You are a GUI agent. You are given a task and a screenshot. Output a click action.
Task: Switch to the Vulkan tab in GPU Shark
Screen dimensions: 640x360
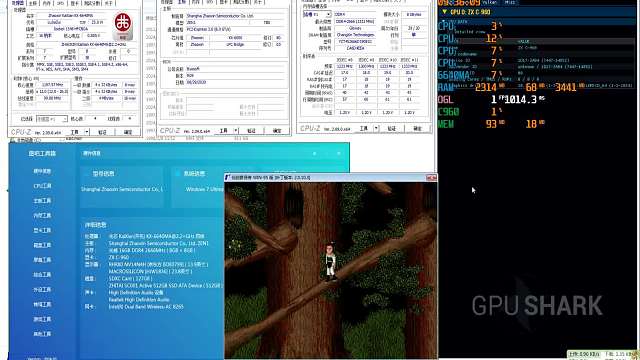click(489, 2)
